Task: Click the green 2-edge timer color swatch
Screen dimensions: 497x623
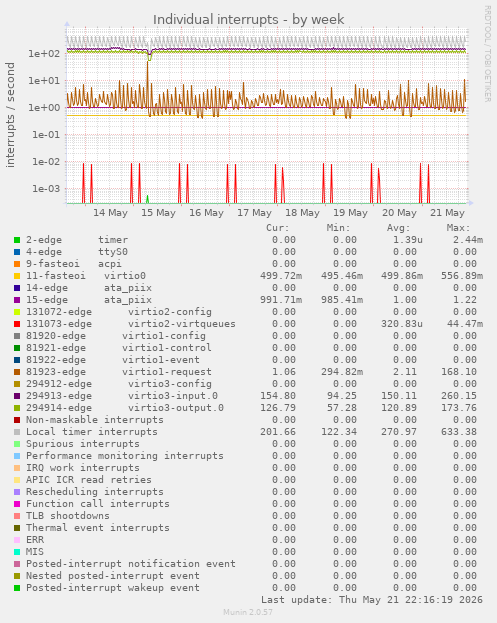Action: (x=17, y=240)
